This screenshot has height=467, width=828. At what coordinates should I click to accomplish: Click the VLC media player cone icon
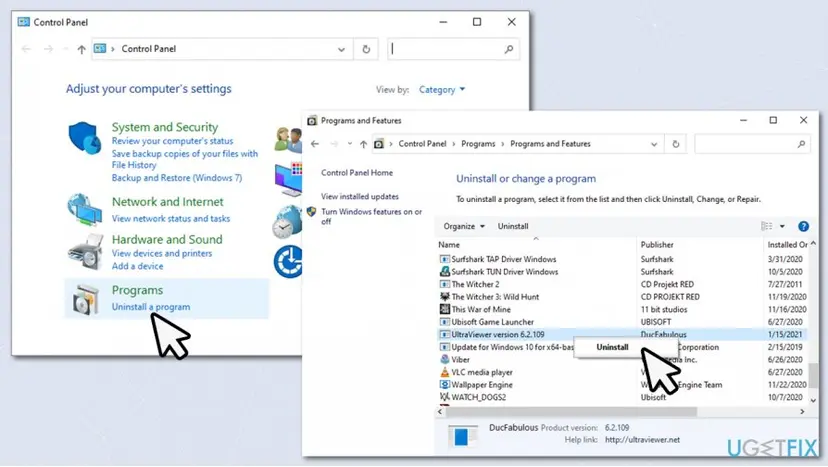[445, 372]
